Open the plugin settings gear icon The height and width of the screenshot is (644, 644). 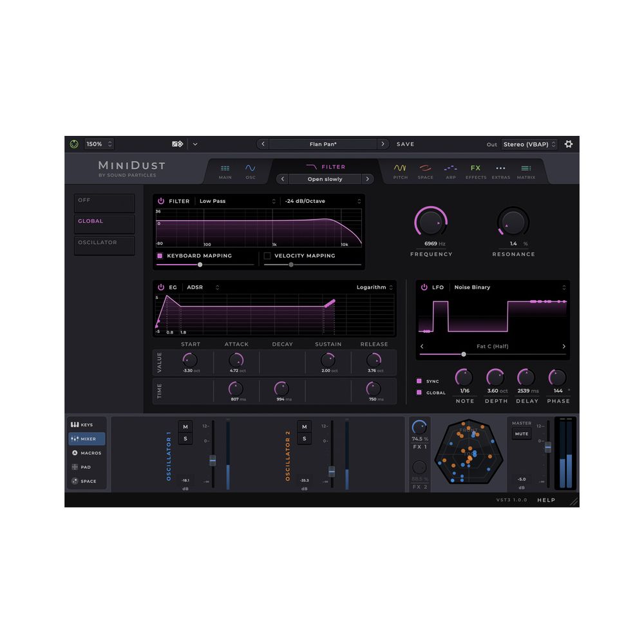pos(568,144)
